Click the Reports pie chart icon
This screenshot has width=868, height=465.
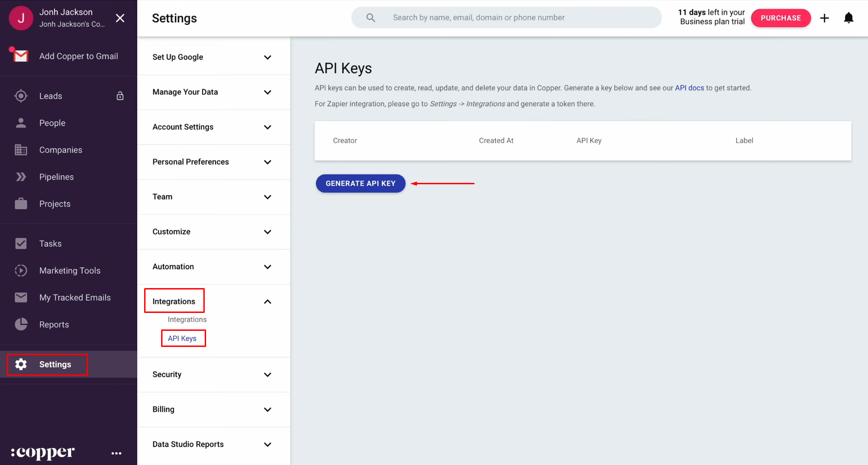pos(21,324)
